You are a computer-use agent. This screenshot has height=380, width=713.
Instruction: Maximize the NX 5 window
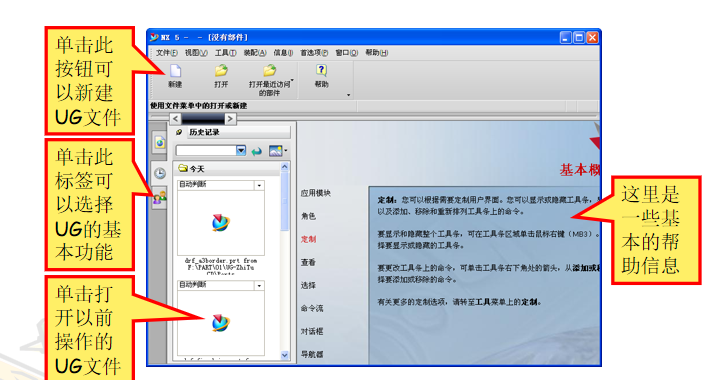coord(579,38)
